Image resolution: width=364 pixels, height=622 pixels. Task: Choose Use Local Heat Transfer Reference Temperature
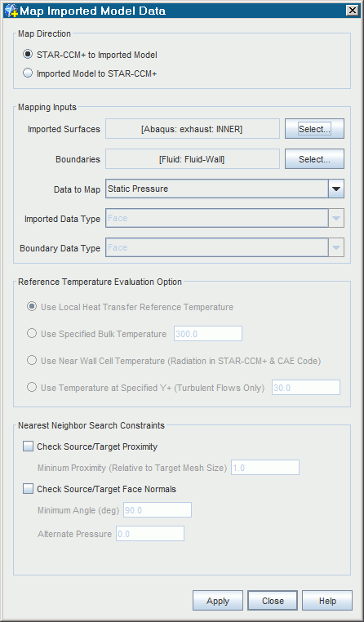(x=31, y=307)
